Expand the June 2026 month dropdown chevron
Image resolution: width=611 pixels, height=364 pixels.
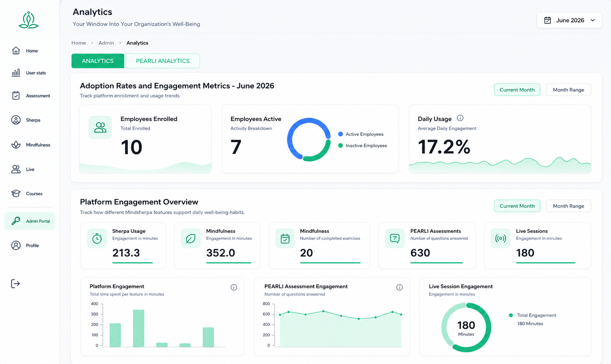pos(593,20)
